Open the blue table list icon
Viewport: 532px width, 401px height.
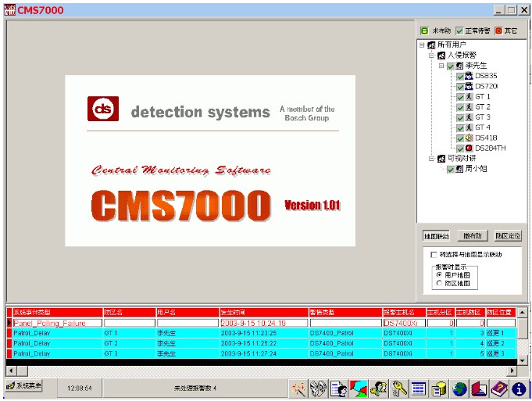click(x=419, y=388)
